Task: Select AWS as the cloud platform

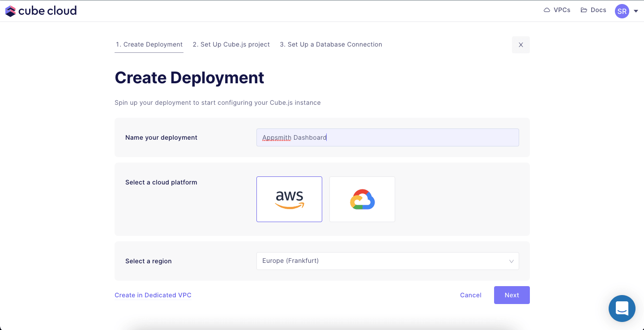Action: click(289, 199)
